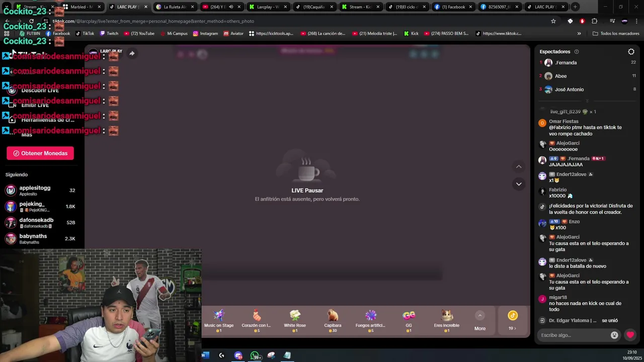
Task: Open the coin balance showing 19
Action: [512, 321]
